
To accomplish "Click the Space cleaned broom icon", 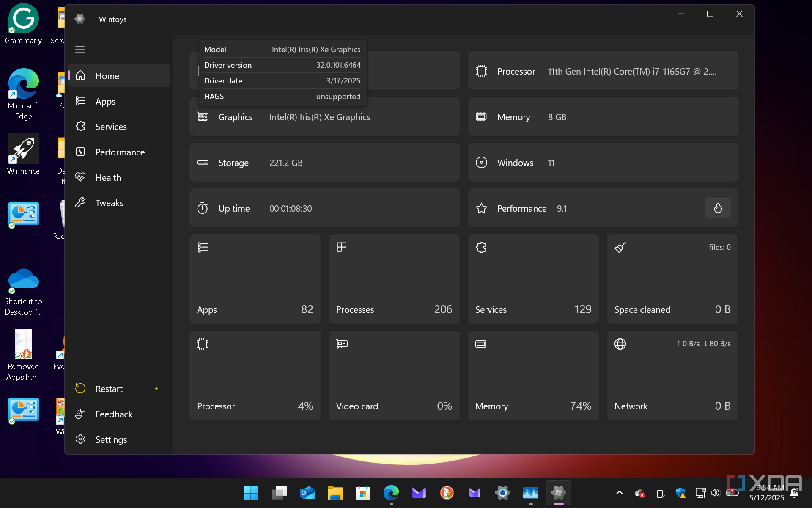I will 620,247.
